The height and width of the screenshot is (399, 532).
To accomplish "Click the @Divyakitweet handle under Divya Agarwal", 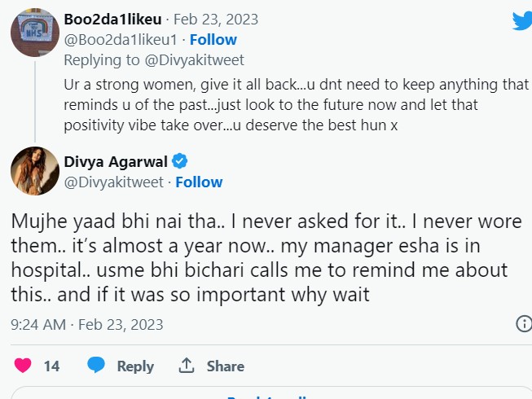I will (x=113, y=182).
